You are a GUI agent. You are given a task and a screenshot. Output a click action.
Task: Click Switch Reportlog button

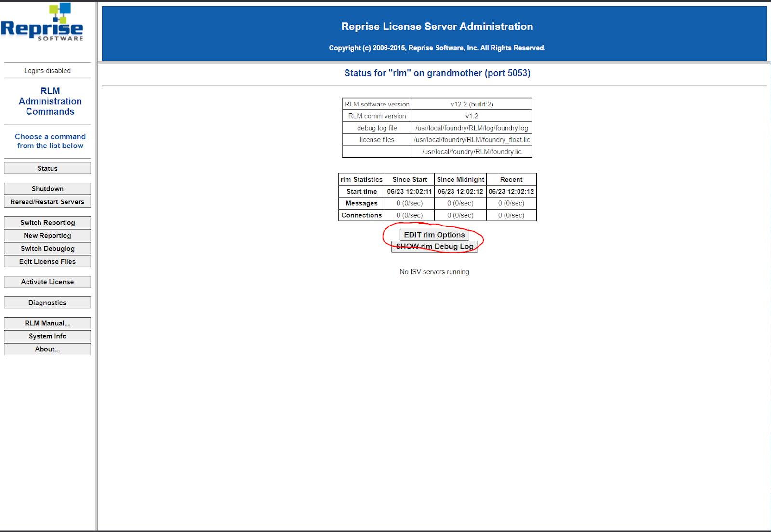coord(47,223)
